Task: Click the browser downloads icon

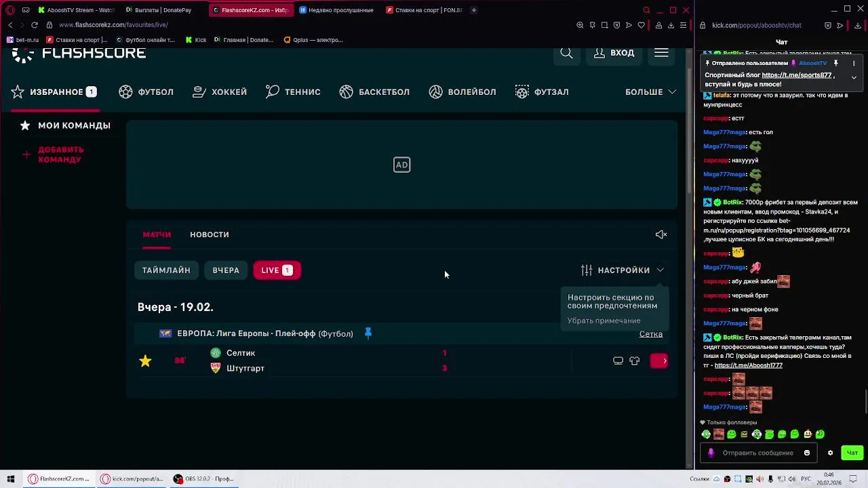Action: click(x=671, y=25)
